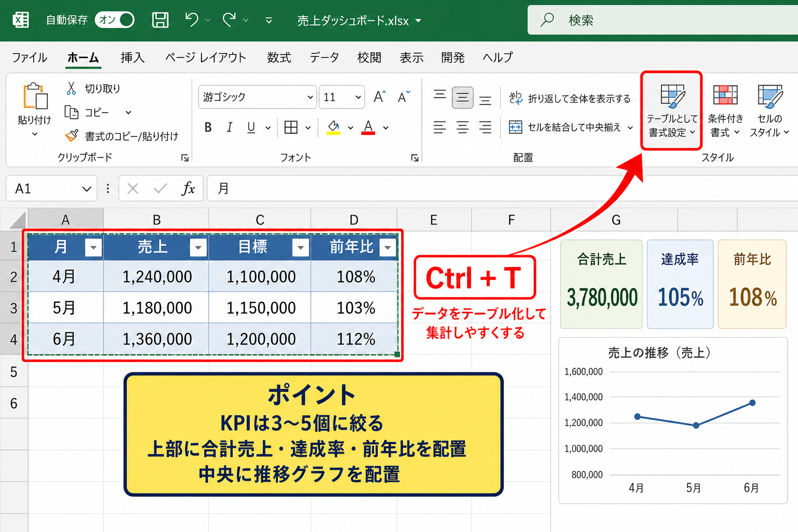
Task: Click the middle align icon
Action: pyautogui.click(x=462, y=97)
